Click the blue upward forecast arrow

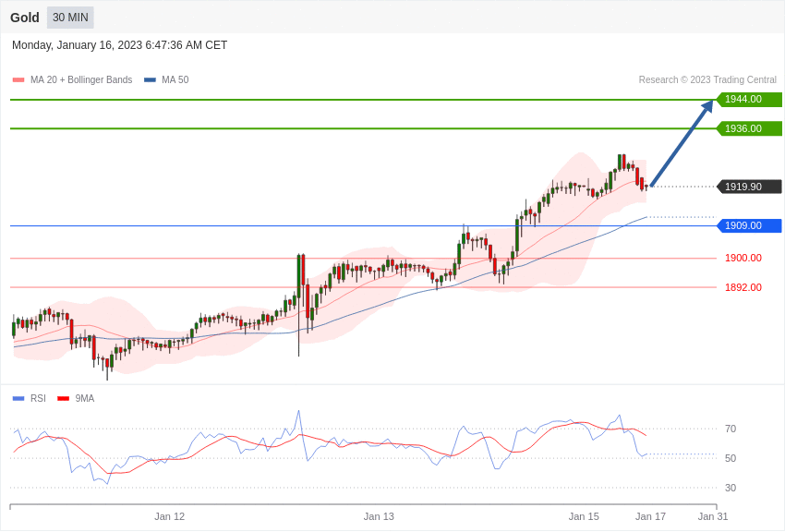click(x=682, y=144)
